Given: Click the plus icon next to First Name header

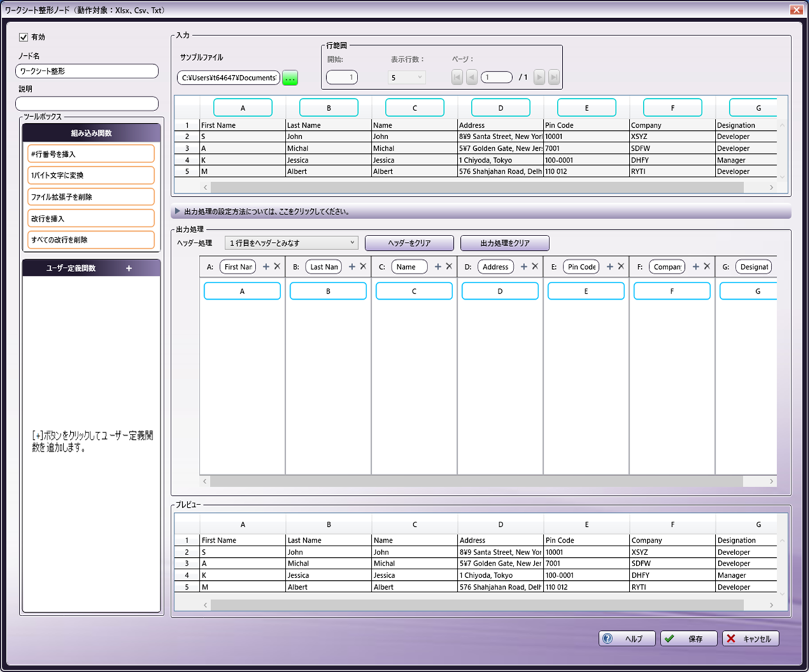Looking at the screenshot, I should [x=266, y=266].
